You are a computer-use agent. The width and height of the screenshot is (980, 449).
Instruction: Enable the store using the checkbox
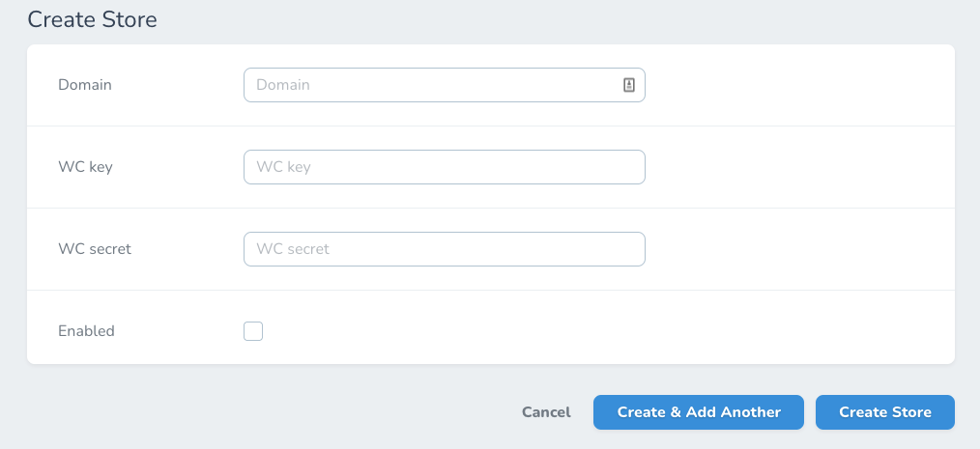253,331
